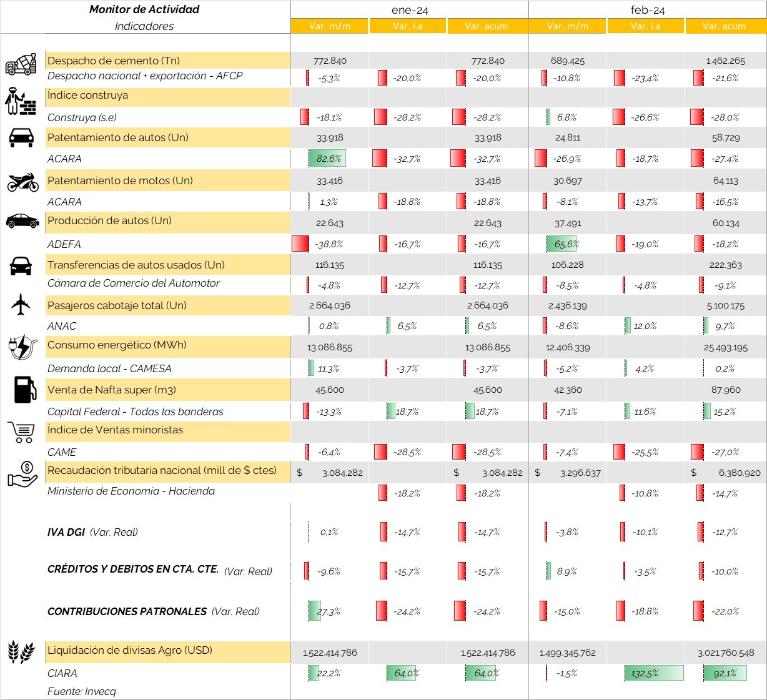Image resolution: width=767 pixels, height=700 pixels.
Task: Select the ene-24 column header
Action: 409,10
